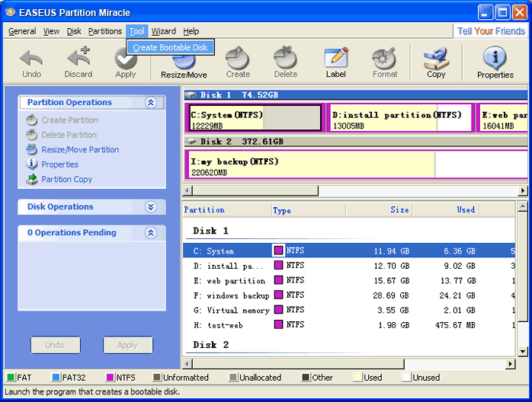Select D:install partition block in disk map
Viewport: 532px width, 402px height.
[x=400, y=117]
